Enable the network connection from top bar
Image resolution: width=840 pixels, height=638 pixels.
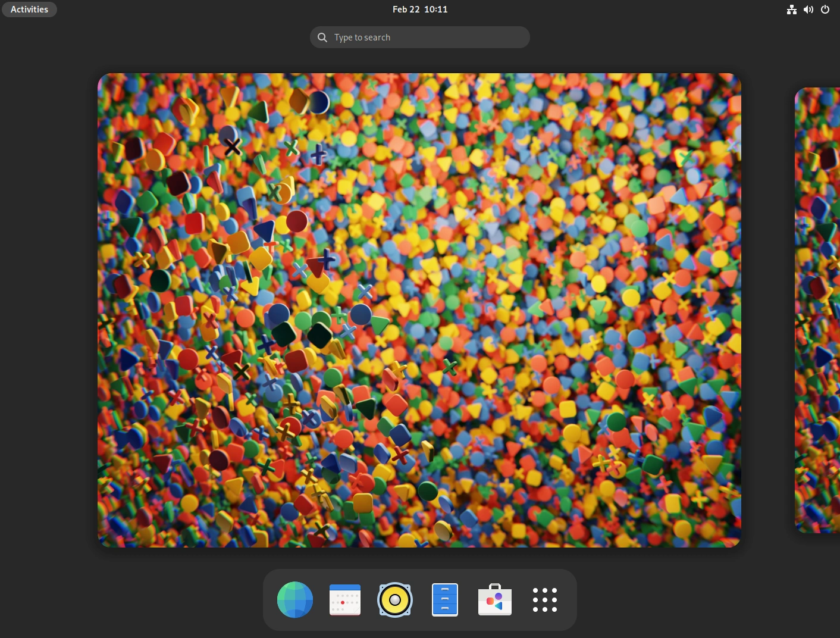(792, 10)
